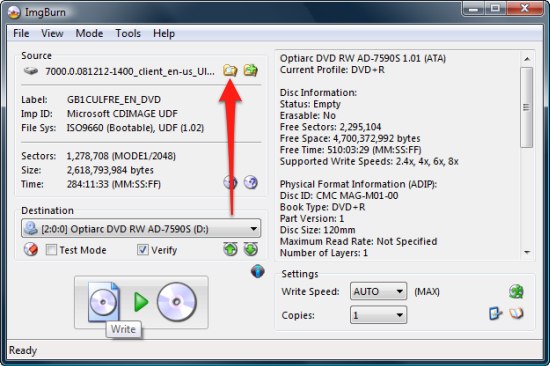Click the green down-arrow tray icon
The width and height of the screenshot is (550, 366).
click(251, 249)
